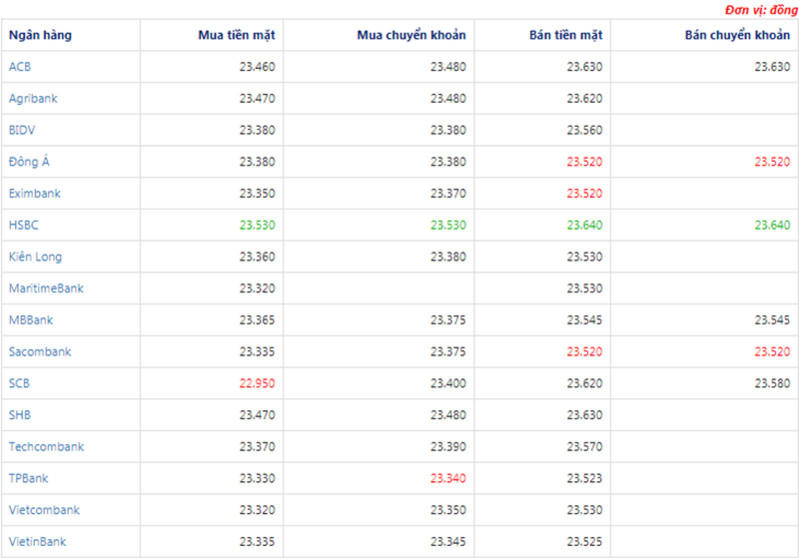Click the Eximbank link

click(33, 193)
